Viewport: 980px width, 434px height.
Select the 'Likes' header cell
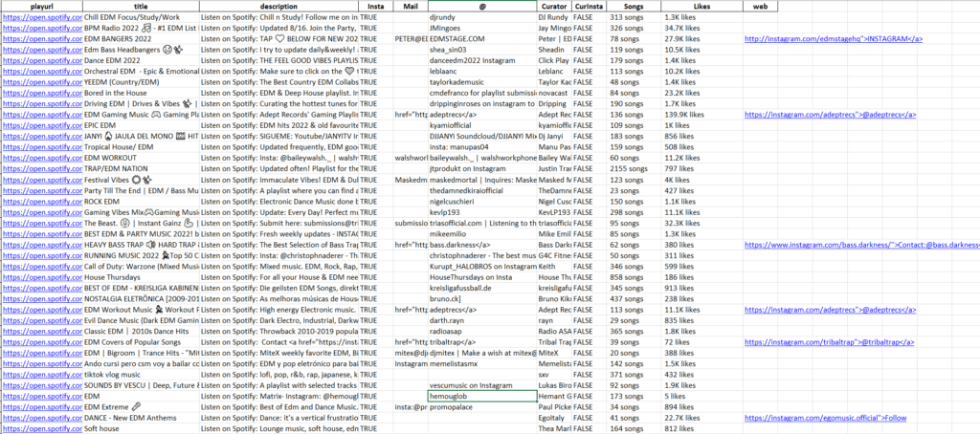click(x=702, y=6)
